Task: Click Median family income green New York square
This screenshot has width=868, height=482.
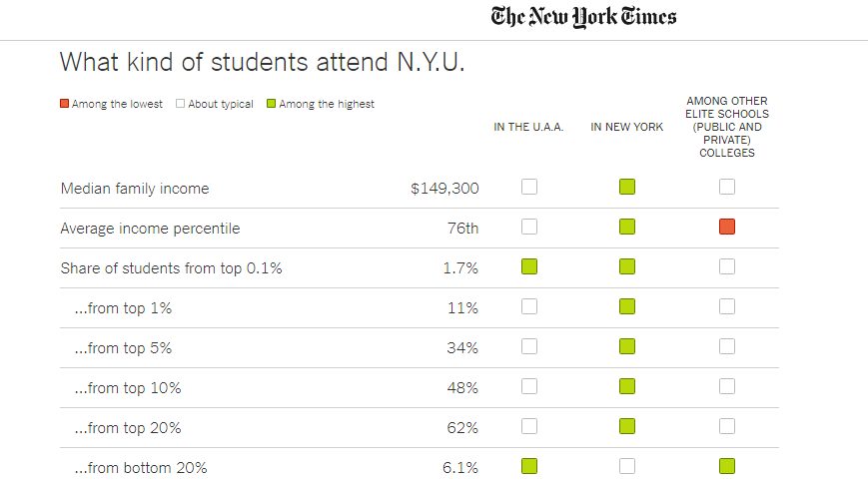Action: [627, 187]
